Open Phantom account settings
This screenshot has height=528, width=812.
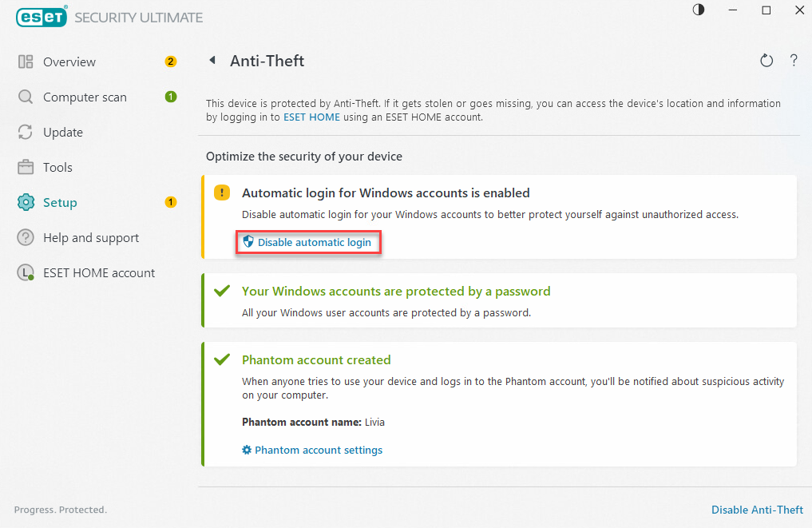pyautogui.click(x=319, y=451)
